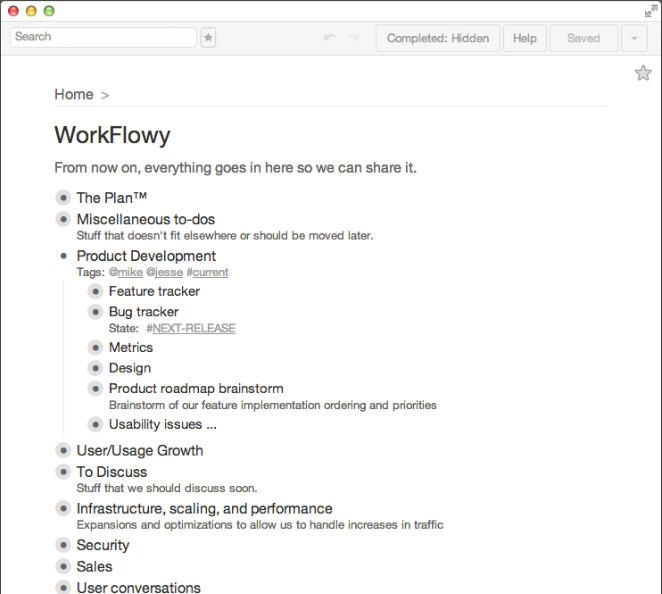Click note 'Expansions and optimizations to allow us'
This screenshot has width=662, height=594.
(x=260, y=525)
